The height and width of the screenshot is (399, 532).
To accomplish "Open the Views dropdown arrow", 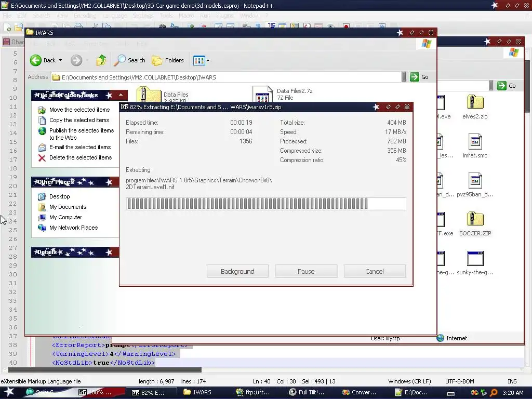I will click(208, 61).
